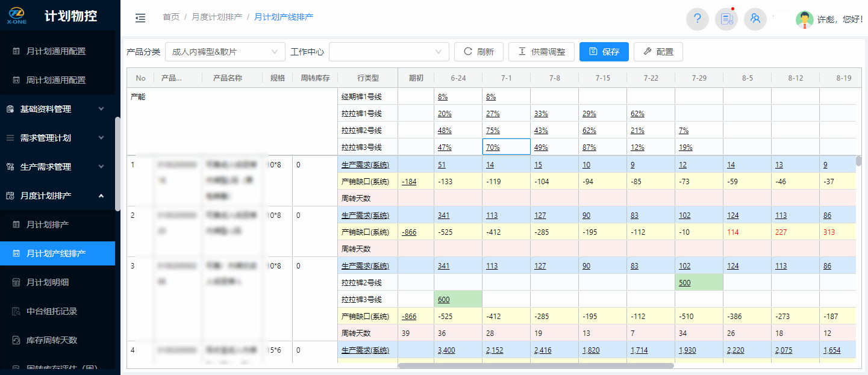The image size is (868, 375).
Task: Open the 工作中心 dropdown
Action: tap(389, 52)
